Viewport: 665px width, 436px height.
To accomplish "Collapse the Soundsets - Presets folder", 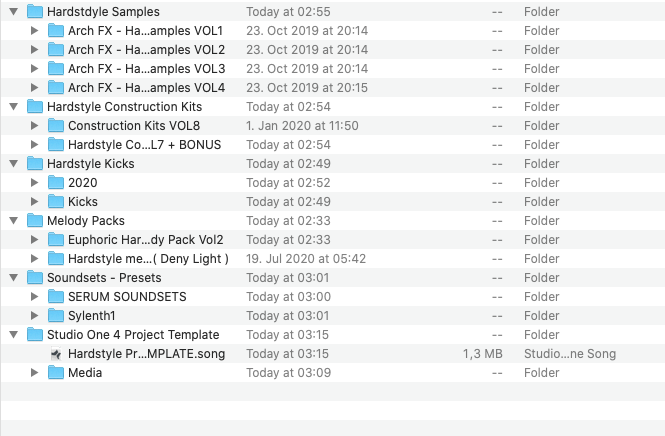I will (14, 278).
